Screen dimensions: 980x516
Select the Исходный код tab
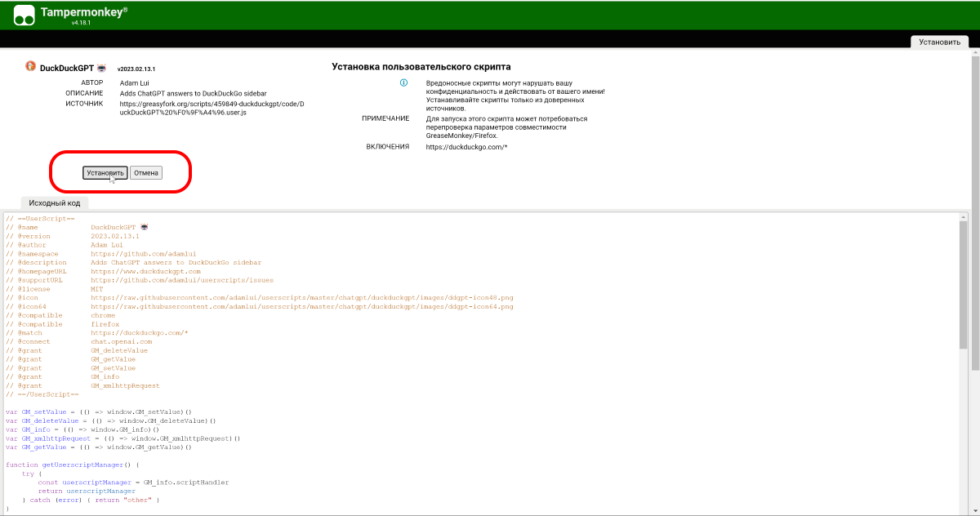pyautogui.click(x=54, y=202)
